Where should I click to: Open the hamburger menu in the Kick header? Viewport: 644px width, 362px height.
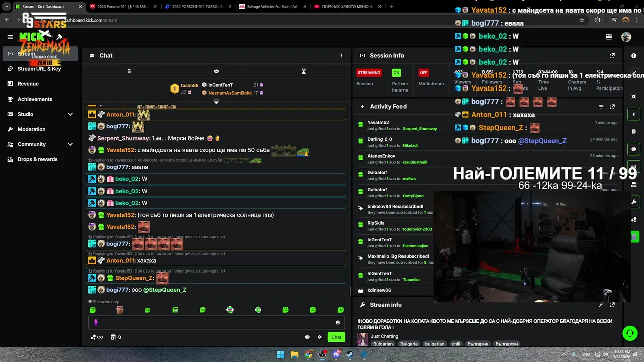pyautogui.click(x=10, y=37)
